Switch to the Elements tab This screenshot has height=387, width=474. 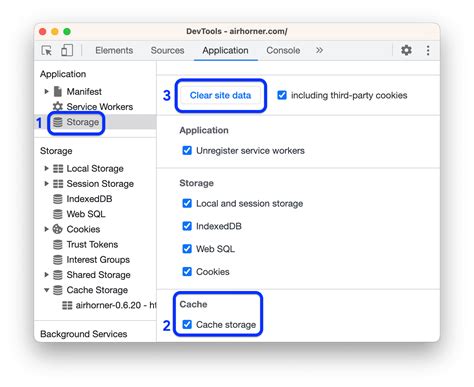pyautogui.click(x=114, y=50)
